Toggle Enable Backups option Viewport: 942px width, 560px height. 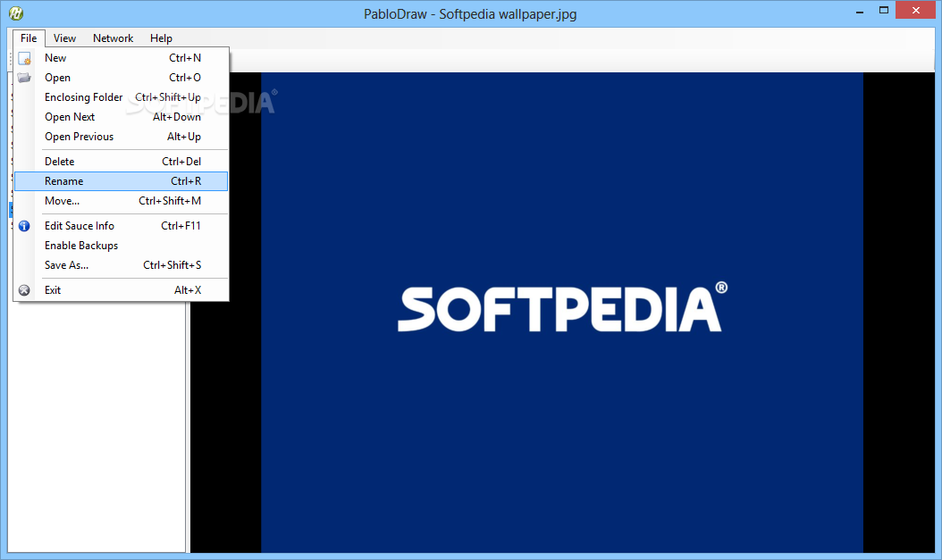(121, 246)
